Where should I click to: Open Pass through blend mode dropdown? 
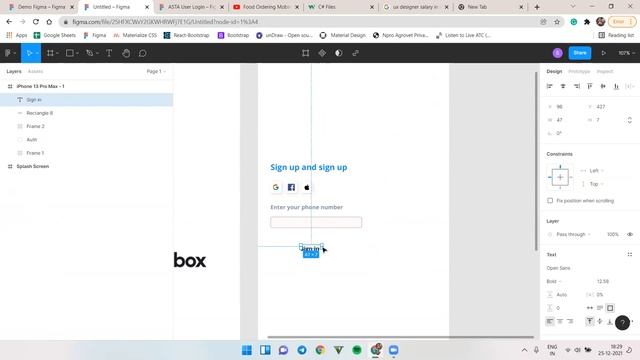573,234
